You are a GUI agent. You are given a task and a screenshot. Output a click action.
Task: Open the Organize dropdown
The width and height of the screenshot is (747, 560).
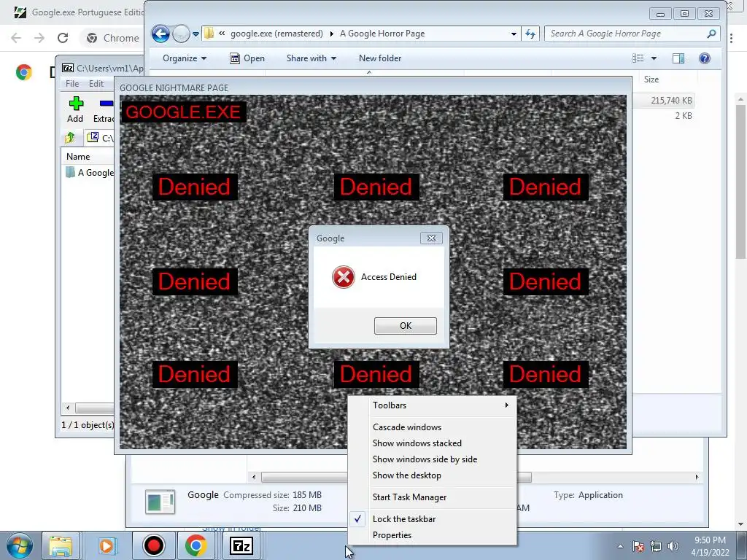pyautogui.click(x=185, y=58)
